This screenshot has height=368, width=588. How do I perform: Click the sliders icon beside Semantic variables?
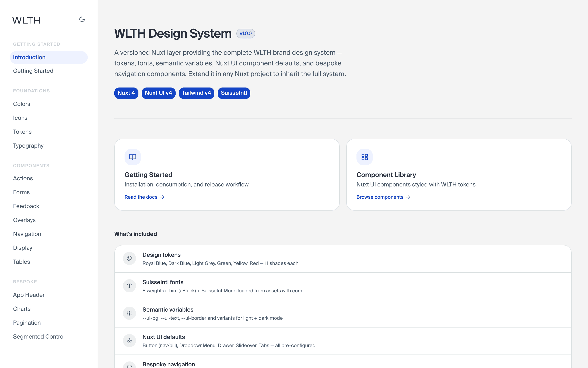pos(129,313)
